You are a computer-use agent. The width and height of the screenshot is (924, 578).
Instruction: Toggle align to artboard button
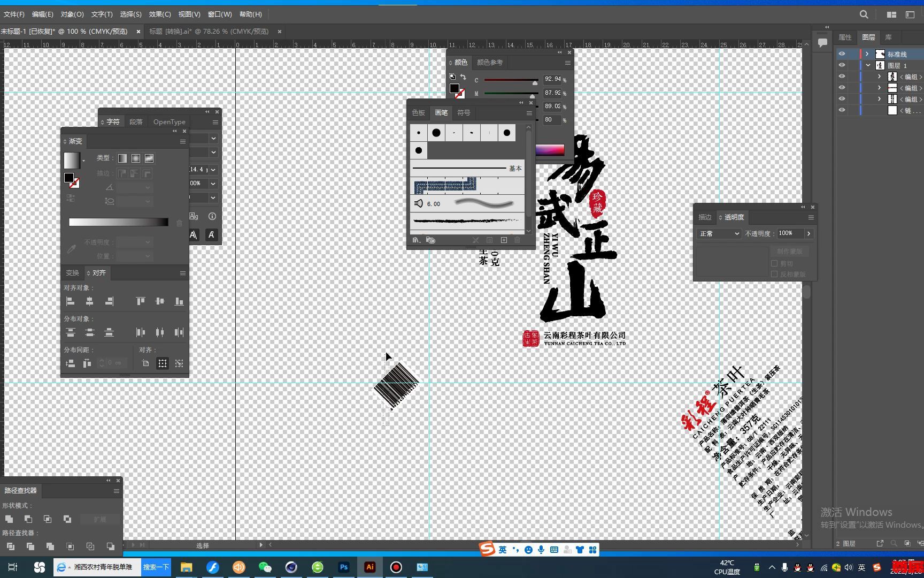tap(145, 363)
